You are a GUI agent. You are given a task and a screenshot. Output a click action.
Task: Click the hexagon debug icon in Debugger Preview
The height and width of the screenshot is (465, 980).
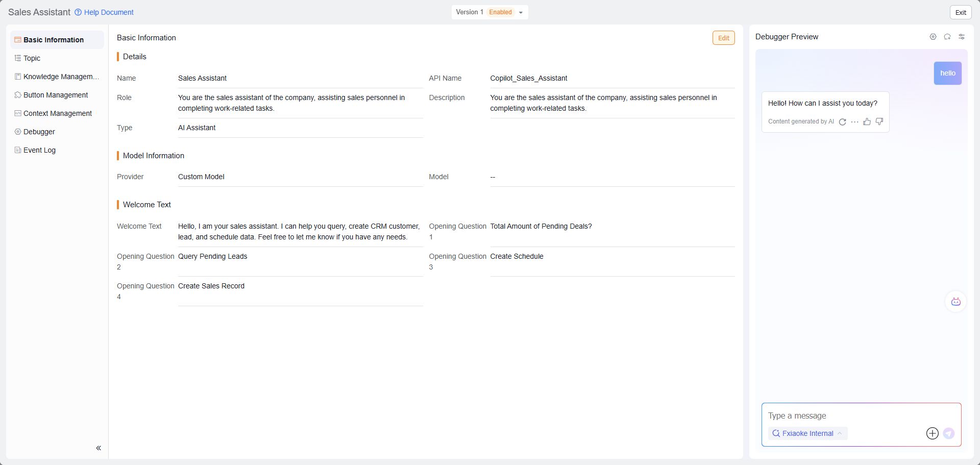tap(933, 37)
